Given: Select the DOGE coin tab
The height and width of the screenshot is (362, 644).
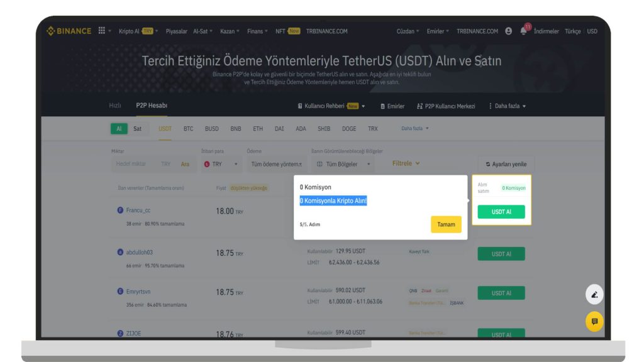Looking at the screenshot, I should [x=349, y=129].
